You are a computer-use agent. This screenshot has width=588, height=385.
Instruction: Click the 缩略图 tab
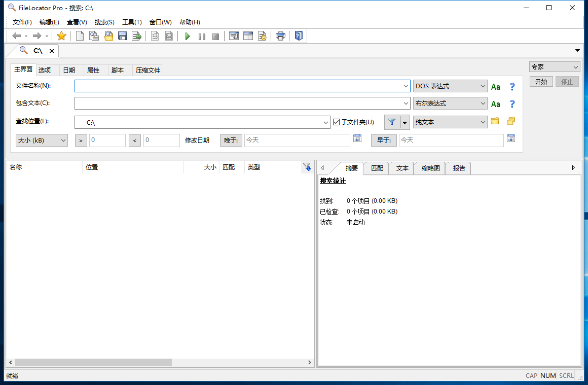(430, 168)
